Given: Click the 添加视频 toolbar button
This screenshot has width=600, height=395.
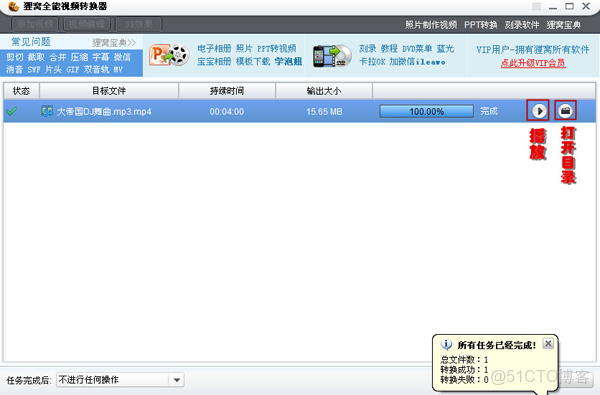Looking at the screenshot, I should 35,24.
